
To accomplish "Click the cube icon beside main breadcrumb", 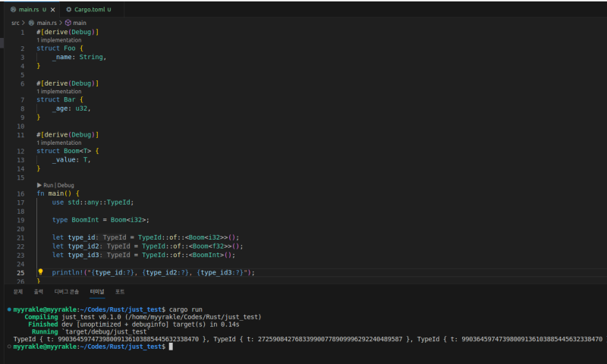I will (x=68, y=23).
